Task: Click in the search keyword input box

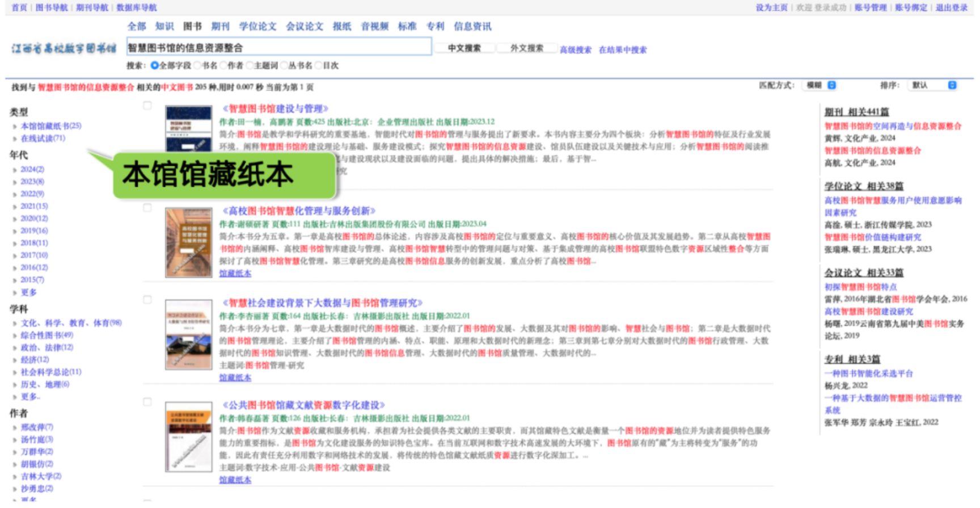Action: click(x=278, y=48)
